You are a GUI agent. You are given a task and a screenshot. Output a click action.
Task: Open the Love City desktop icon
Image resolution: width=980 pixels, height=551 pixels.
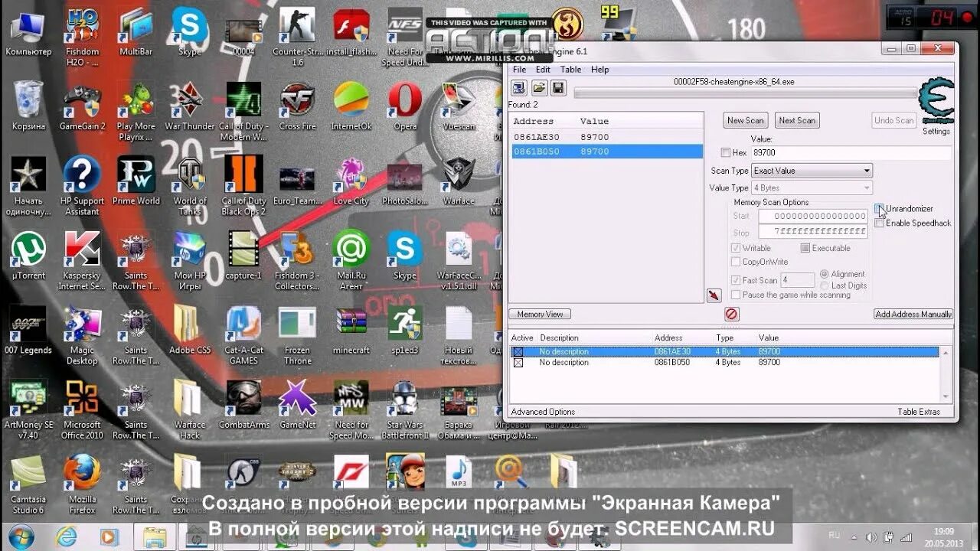(x=351, y=181)
